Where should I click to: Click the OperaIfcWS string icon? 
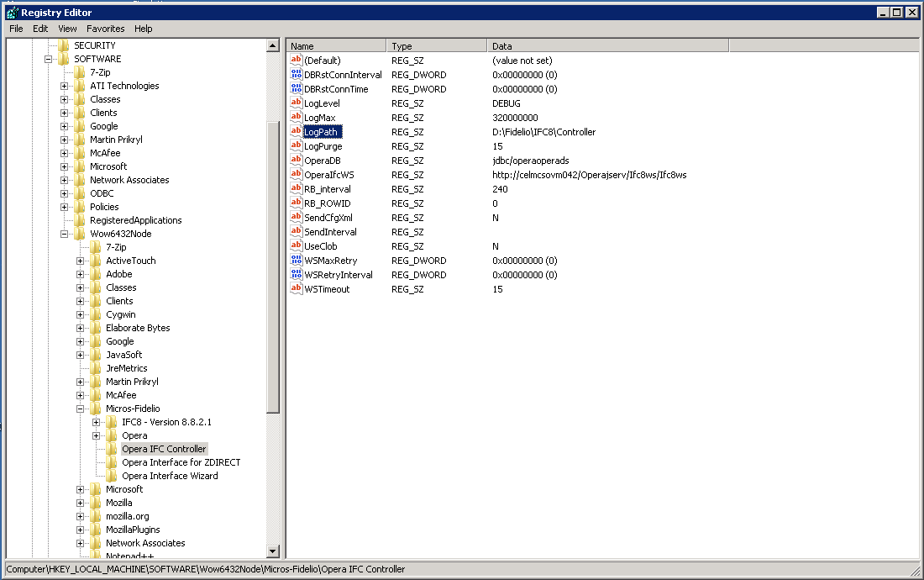click(296, 175)
